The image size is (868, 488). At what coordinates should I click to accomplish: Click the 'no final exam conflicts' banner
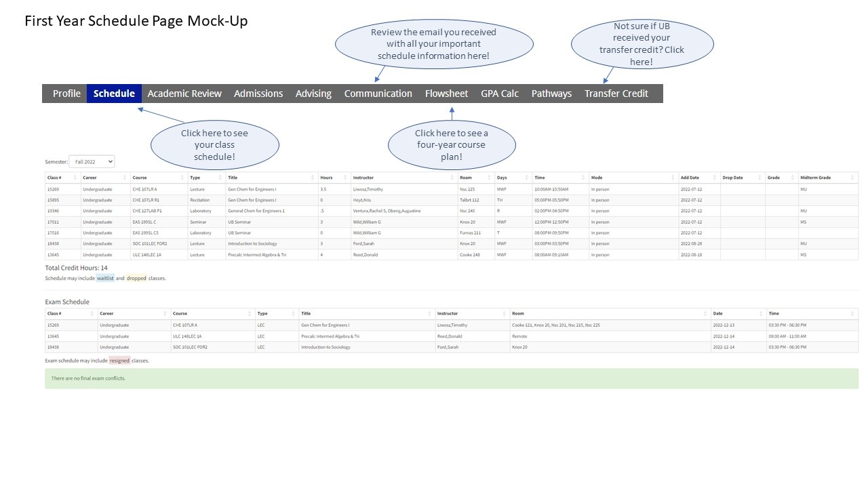pos(451,378)
